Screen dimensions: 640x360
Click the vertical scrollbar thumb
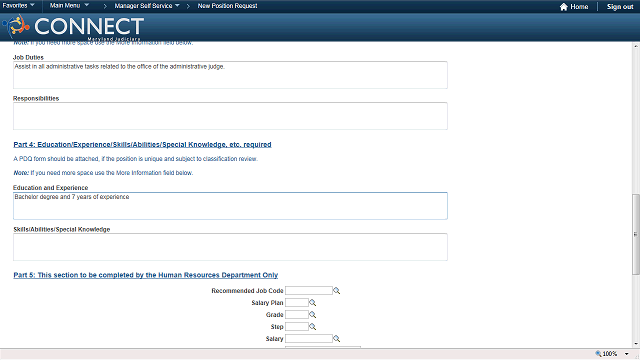click(636, 235)
